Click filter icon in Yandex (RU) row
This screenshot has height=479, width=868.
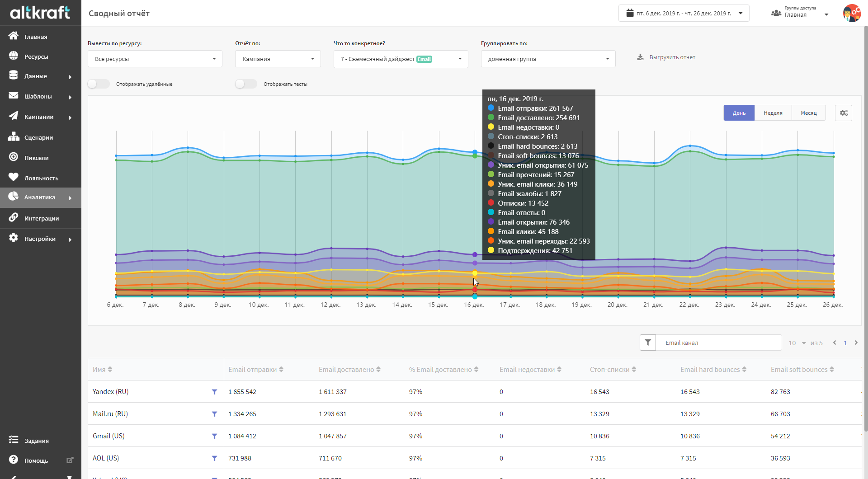point(214,392)
